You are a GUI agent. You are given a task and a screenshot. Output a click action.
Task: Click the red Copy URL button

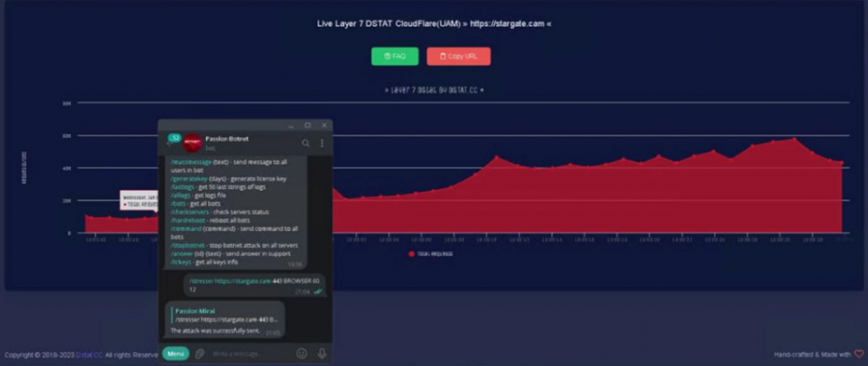click(459, 57)
